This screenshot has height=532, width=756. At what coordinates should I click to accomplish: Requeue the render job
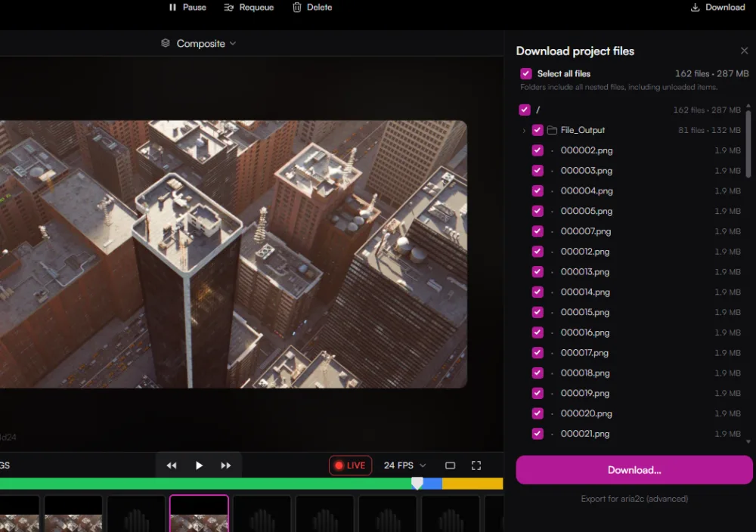point(249,8)
